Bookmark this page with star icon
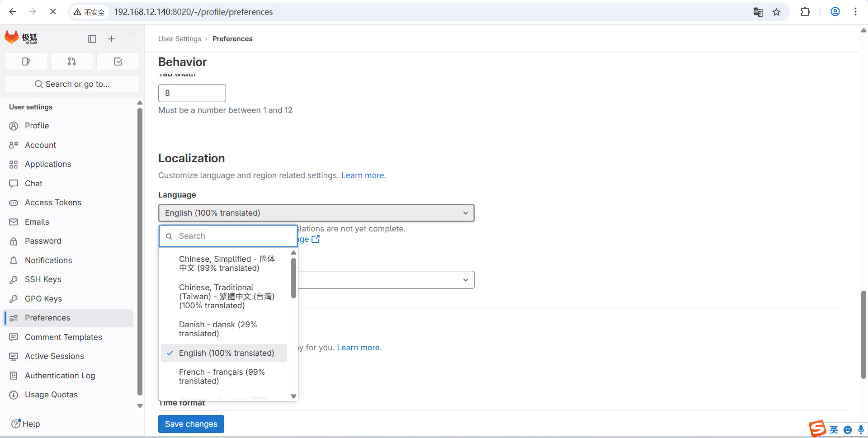The image size is (868, 438). pyautogui.click(x=776, y=12)
